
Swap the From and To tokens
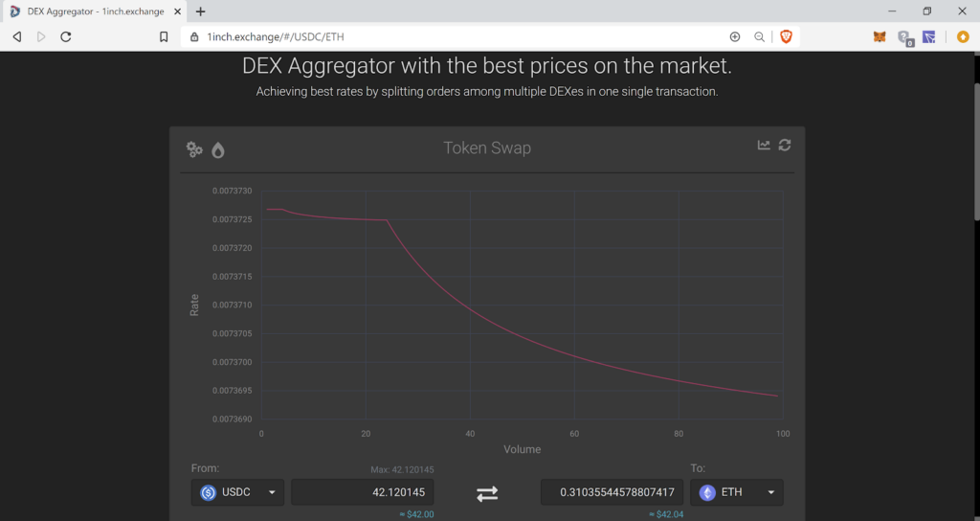[x=487, y=493]
